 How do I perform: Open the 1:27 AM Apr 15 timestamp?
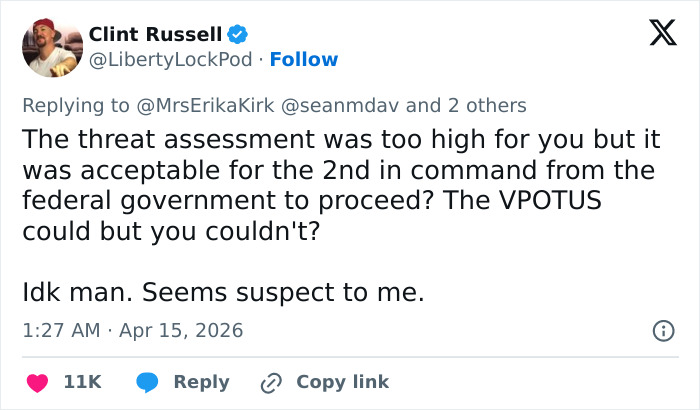pos(132,330)
